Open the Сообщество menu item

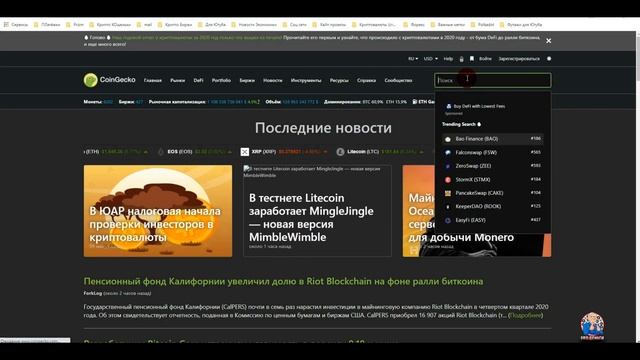(x=398, y=80)
